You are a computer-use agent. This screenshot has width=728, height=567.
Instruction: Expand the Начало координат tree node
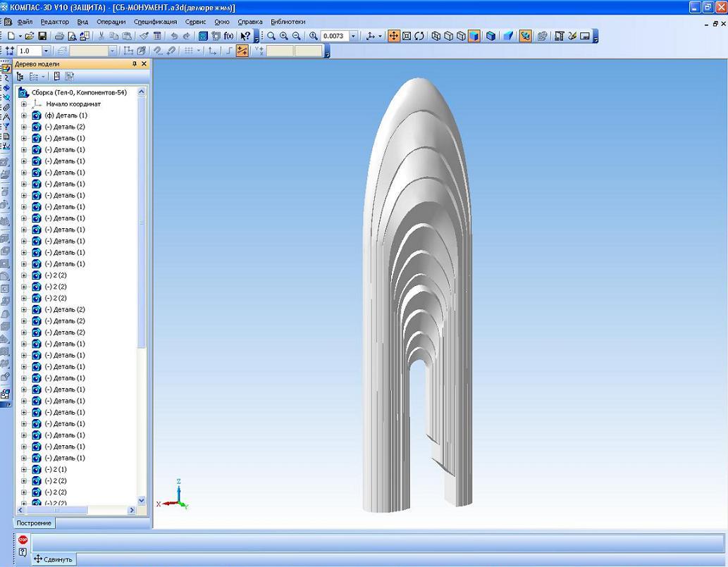click(24, 104)
